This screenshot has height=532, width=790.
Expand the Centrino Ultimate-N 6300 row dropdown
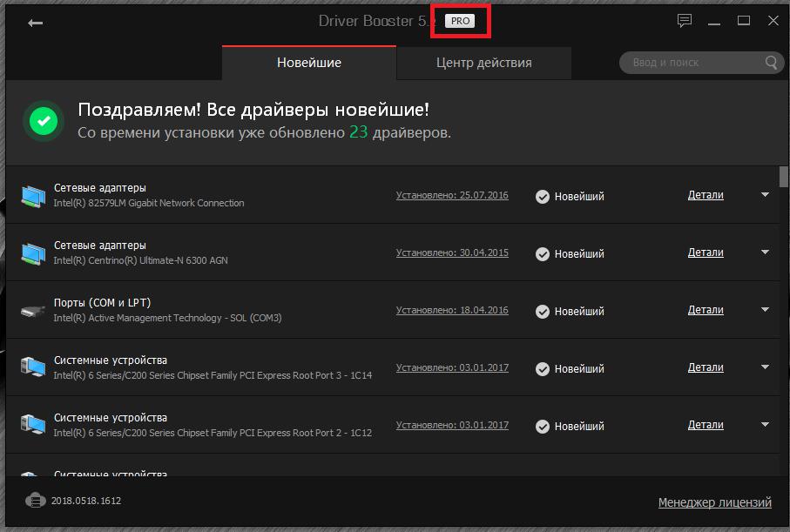pyautogui.click(x=765, y=252)
